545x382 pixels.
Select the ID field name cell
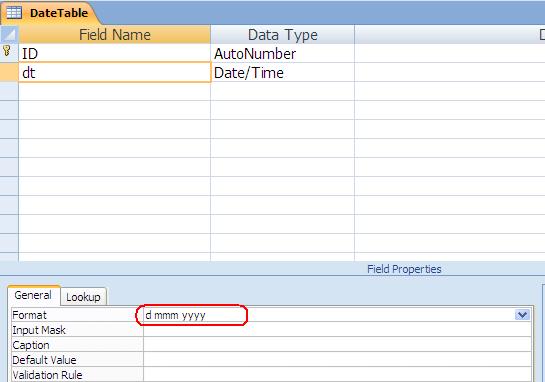[x=115, y=54]
